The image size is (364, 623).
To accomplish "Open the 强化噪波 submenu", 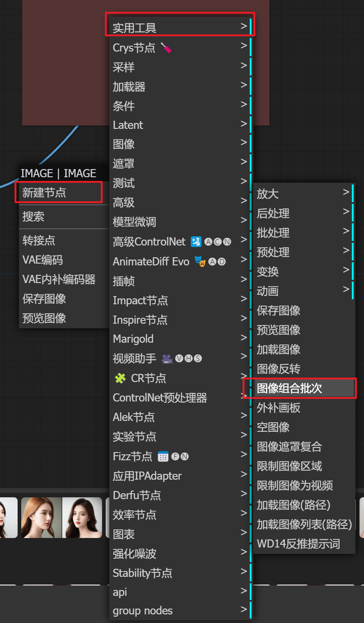I will click(x=181, y=553).
